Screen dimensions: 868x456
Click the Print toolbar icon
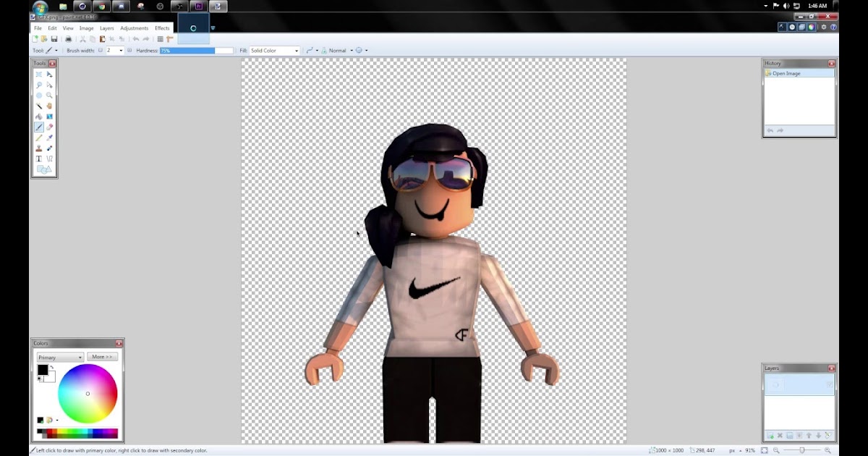coord(68,39)
